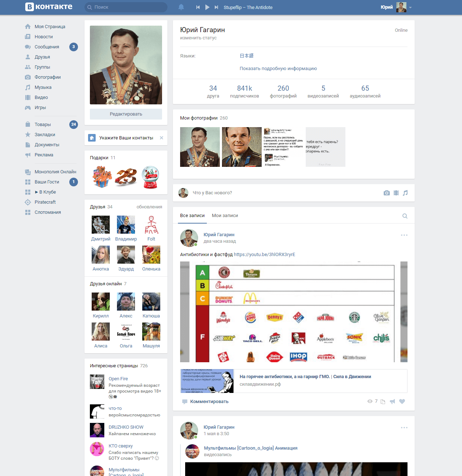Click Показать подробную информацию
Screen dimensions: 462x476
(278, 69)
